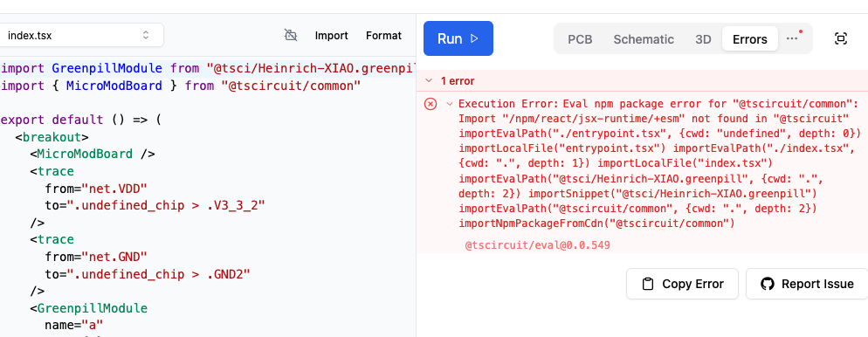Click the '.undefined_chip > .GND2' string
Image resolution: width=868 pixels, height=337 pixels.
[x=159, y=274]
